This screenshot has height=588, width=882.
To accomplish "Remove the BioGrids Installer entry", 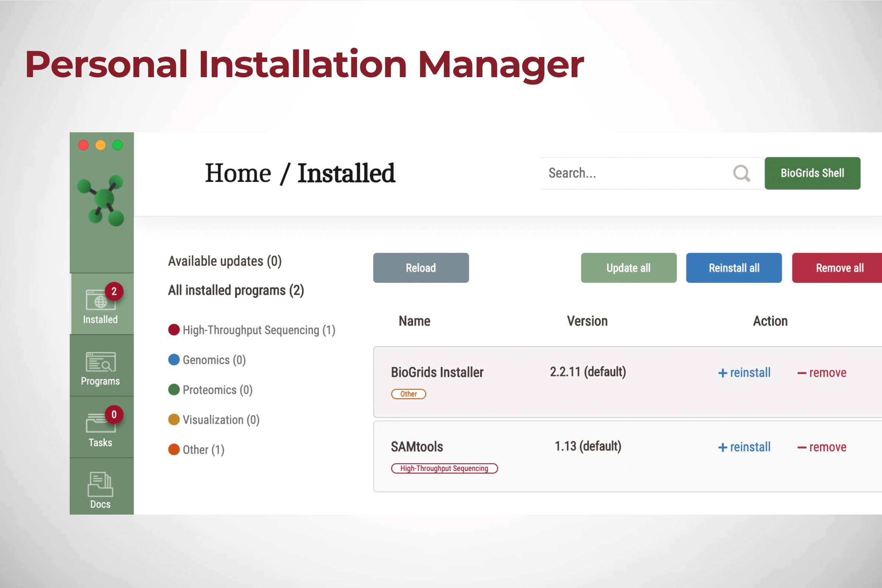I will [x=822, y=373].
